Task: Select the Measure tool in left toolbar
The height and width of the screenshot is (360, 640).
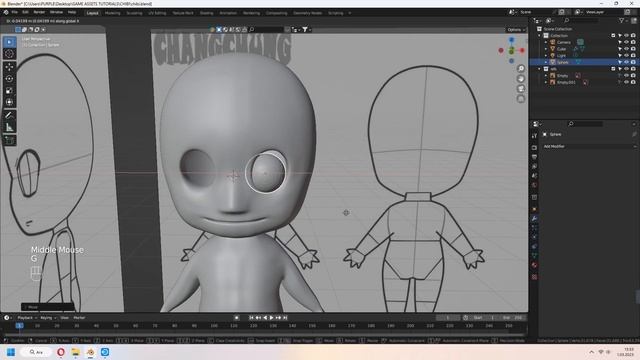Action: coord(9,127)
